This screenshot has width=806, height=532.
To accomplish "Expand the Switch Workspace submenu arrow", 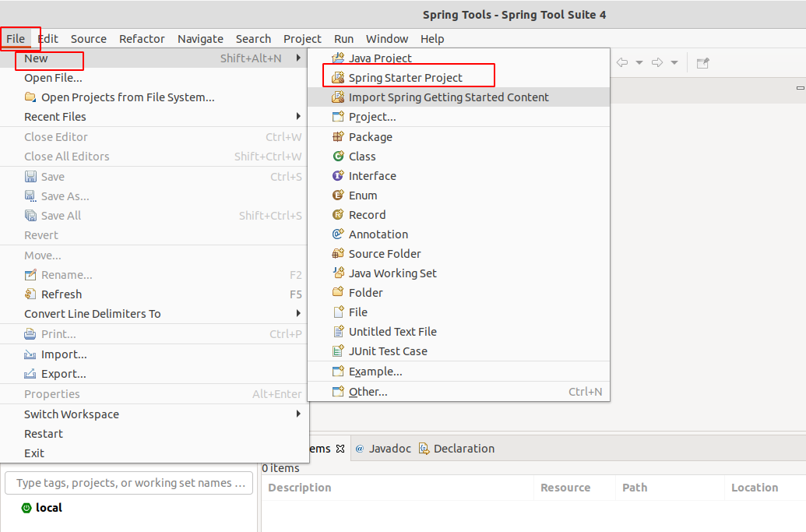I will (298, 414).
